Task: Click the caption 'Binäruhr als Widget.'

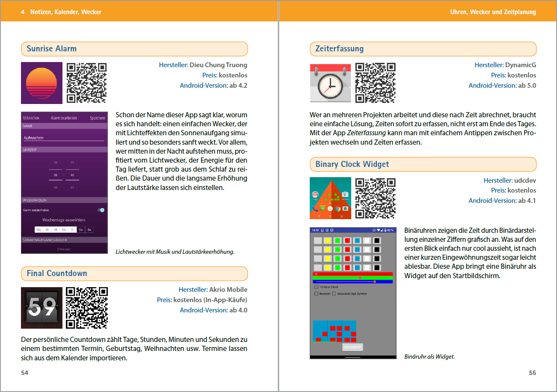Action: click(429, 356)
